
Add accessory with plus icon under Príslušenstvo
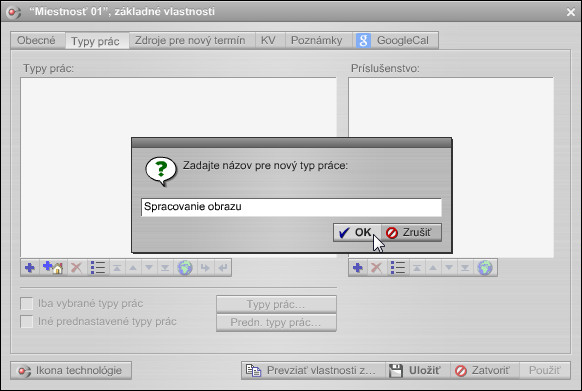tap(358, 267)
